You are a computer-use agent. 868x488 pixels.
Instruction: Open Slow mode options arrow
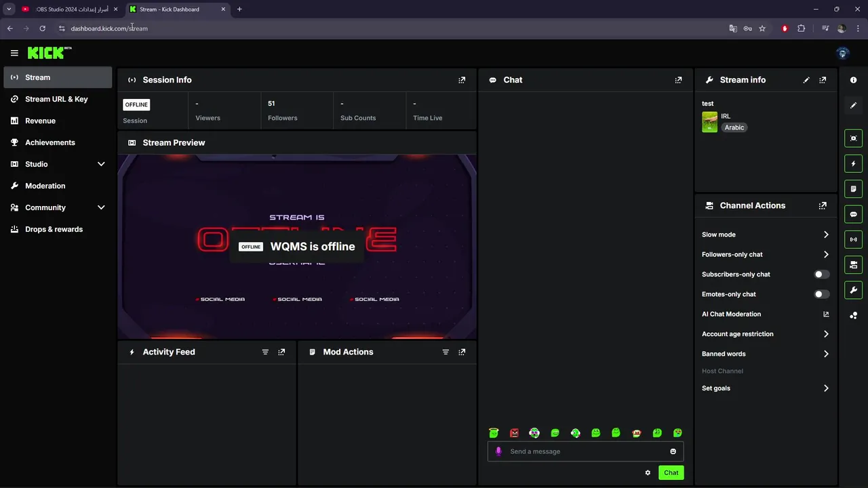point(826,235)
